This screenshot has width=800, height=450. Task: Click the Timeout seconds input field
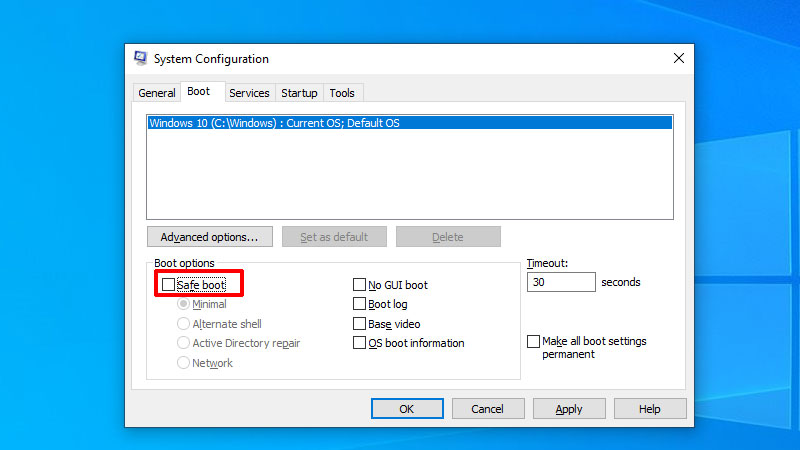561,282
